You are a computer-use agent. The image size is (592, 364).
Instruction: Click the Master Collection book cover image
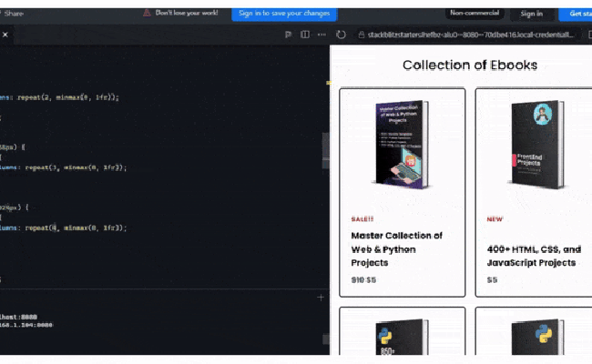(x=402, y=145)
